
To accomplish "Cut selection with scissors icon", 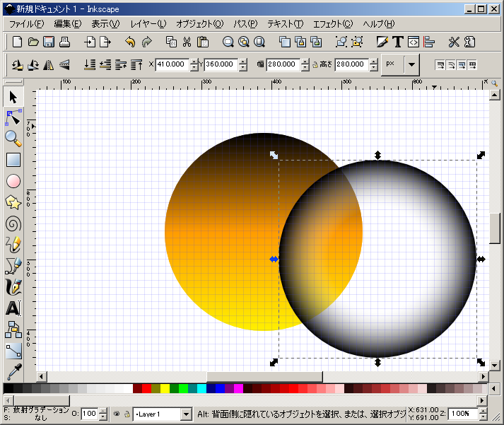I will click(187, 42).
